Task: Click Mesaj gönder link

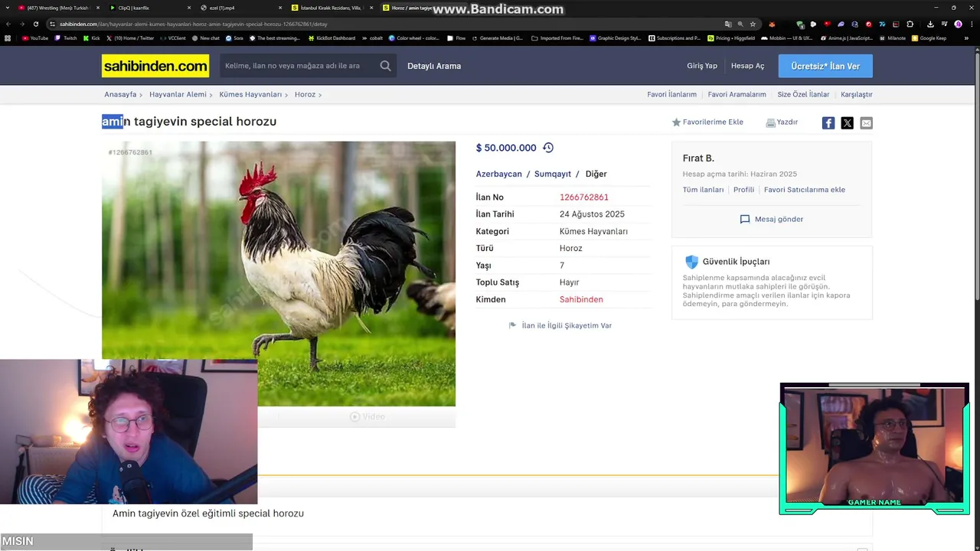Action: [x=779, y=219]
